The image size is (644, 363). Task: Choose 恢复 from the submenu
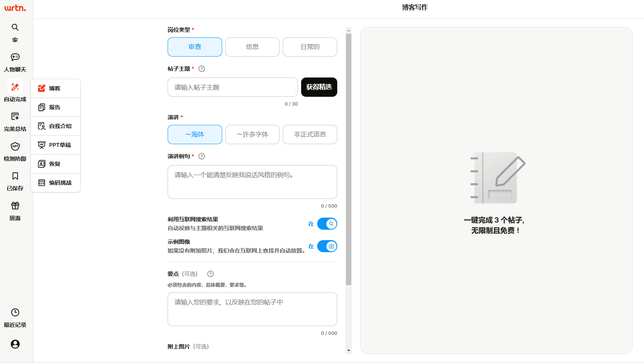click(x=55, y=164)
